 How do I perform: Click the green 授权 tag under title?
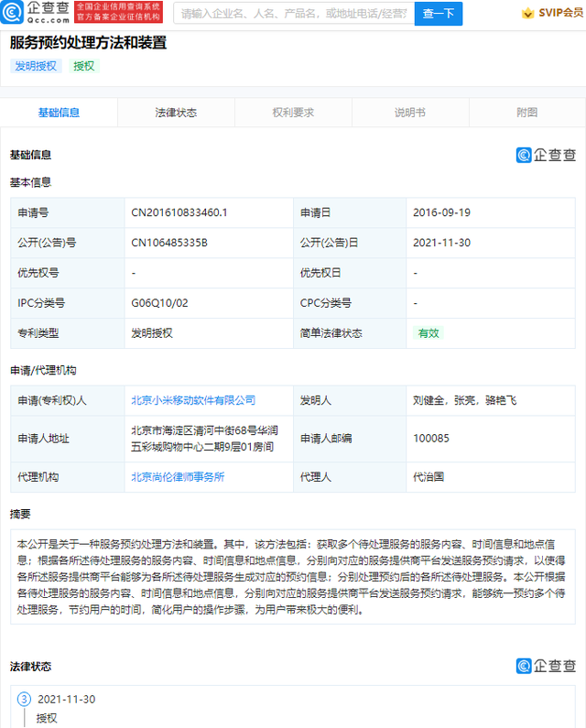coord(84,66)
